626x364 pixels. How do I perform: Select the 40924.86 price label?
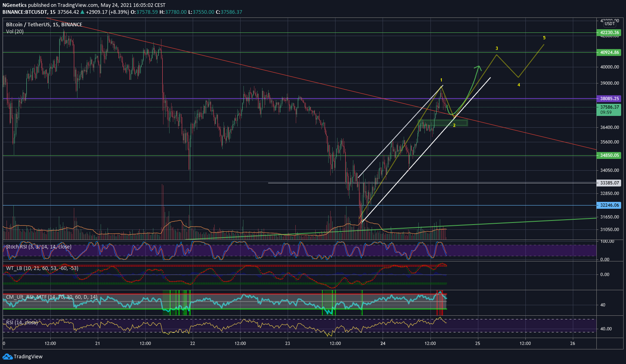(609, 52)
